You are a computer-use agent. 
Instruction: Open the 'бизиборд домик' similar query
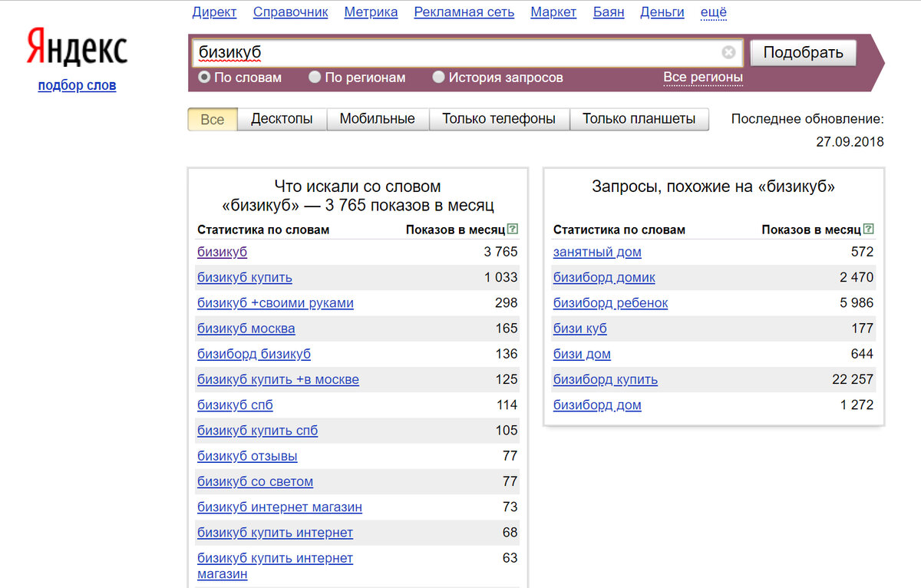click(x=604, y=277)
